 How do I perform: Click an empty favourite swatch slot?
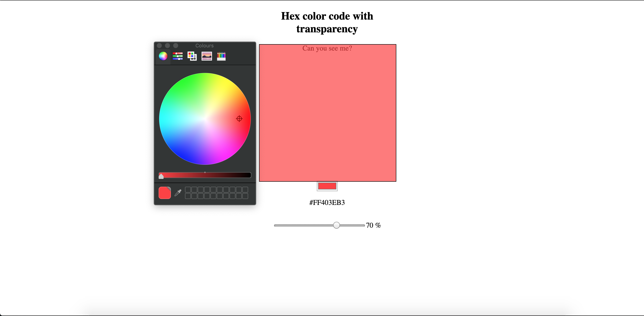click(188, 190)
